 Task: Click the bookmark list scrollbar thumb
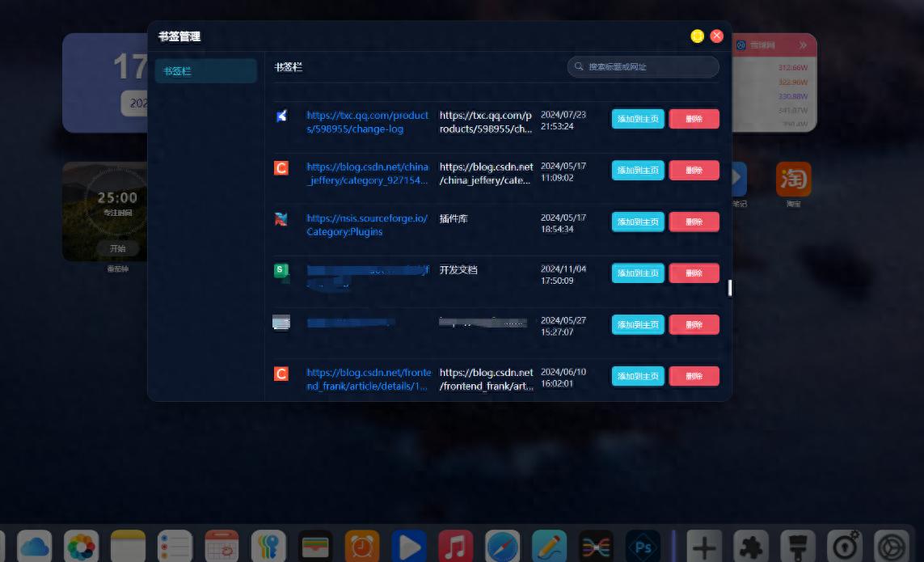click(729, 287)
